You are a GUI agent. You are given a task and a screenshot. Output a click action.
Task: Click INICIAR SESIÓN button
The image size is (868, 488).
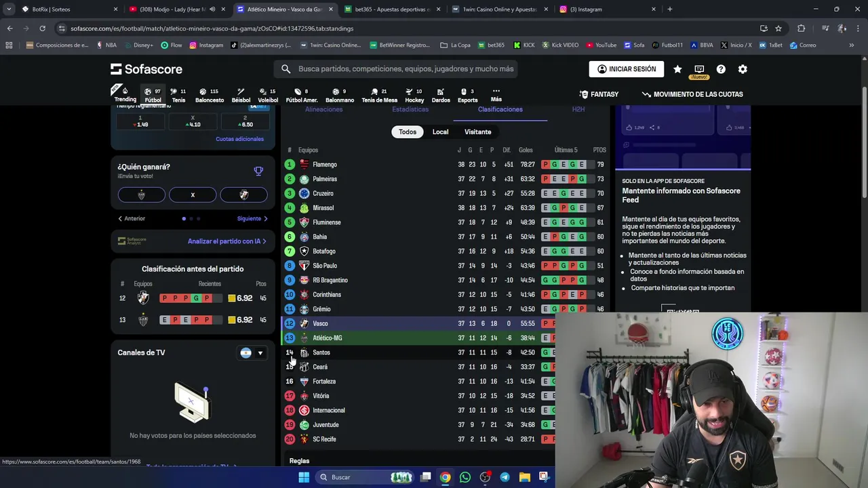[x=627, y=69]
